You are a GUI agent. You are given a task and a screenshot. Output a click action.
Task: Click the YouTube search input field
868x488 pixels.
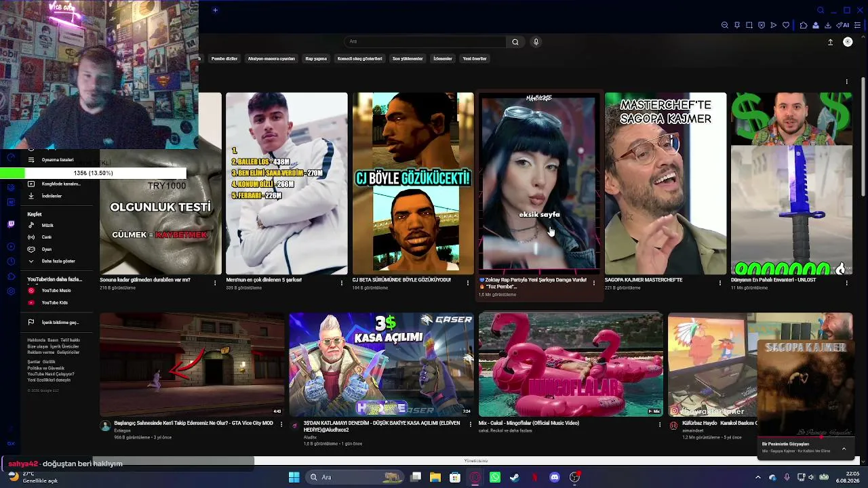(x=426, y=42)
